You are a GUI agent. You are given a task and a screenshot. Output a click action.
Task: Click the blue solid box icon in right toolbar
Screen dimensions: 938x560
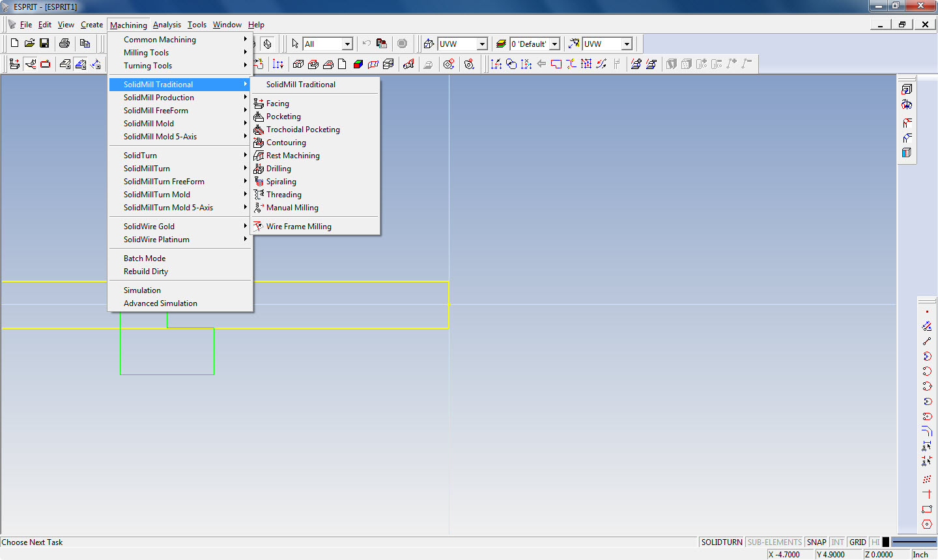907,152
